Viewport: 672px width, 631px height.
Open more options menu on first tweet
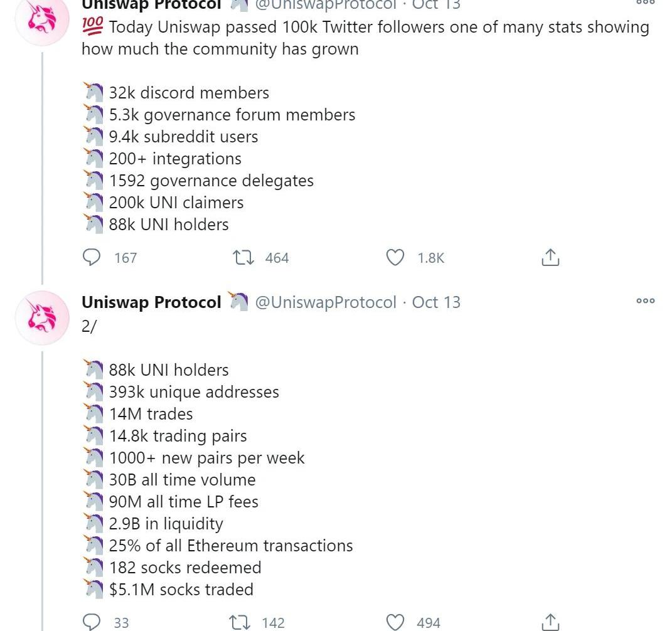[x=646, y=2]
